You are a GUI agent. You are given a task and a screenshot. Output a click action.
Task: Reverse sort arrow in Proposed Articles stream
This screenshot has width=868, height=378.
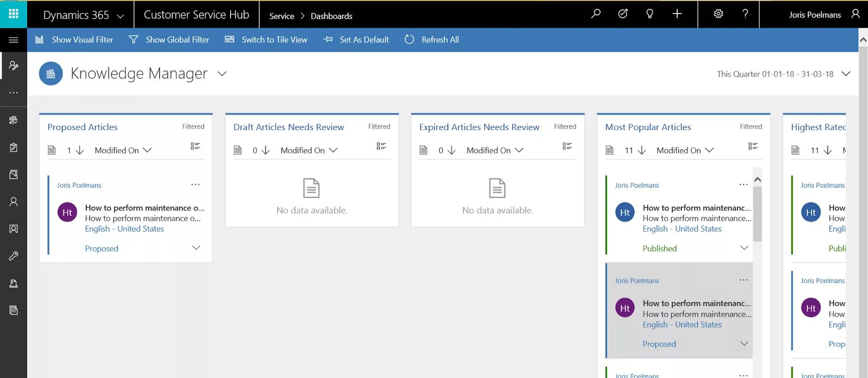pyautogui.click(x=80, y=150)
